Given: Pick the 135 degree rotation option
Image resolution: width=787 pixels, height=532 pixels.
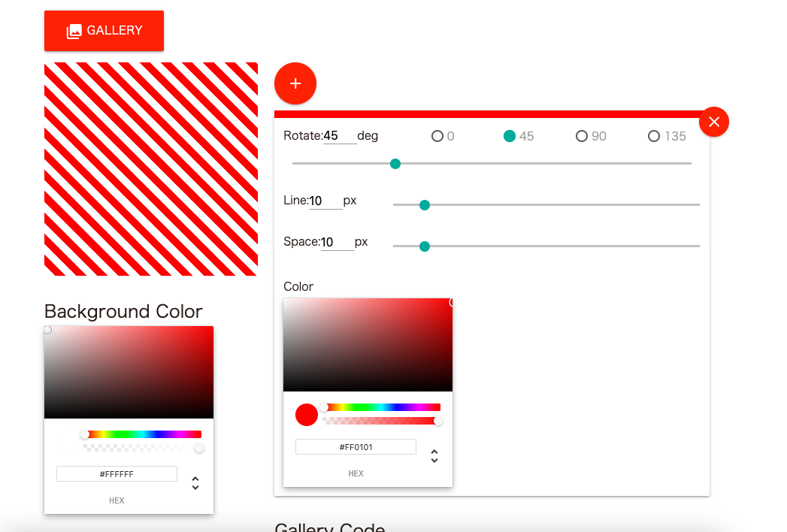Looking at the screenshot, I should [x=654, y=136].
